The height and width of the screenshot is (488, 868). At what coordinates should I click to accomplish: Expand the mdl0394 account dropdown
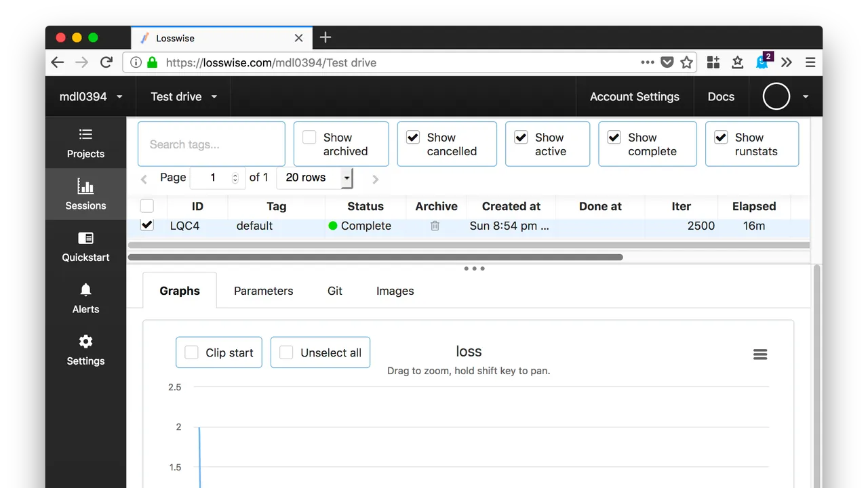tap(91, 96)
